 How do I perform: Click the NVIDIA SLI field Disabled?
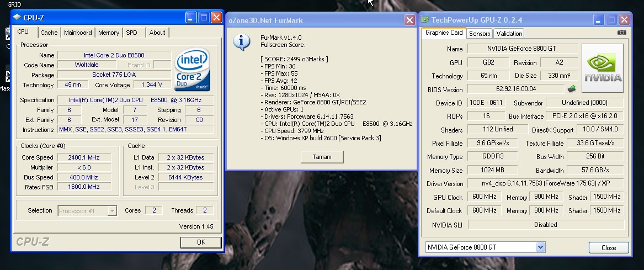(546, 224)
